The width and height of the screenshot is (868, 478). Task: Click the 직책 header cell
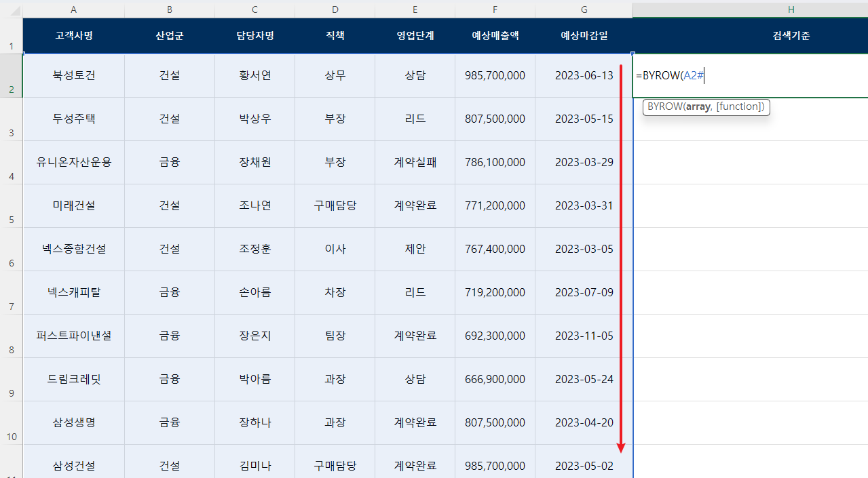(335, 35)
